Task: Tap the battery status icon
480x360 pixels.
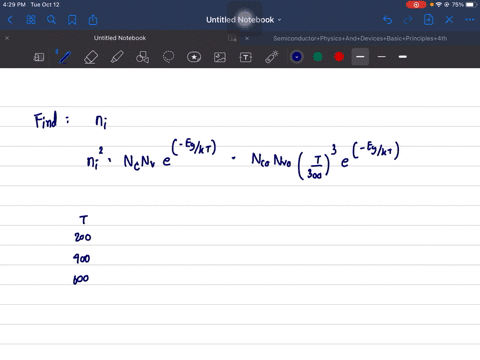Action: 471,5
